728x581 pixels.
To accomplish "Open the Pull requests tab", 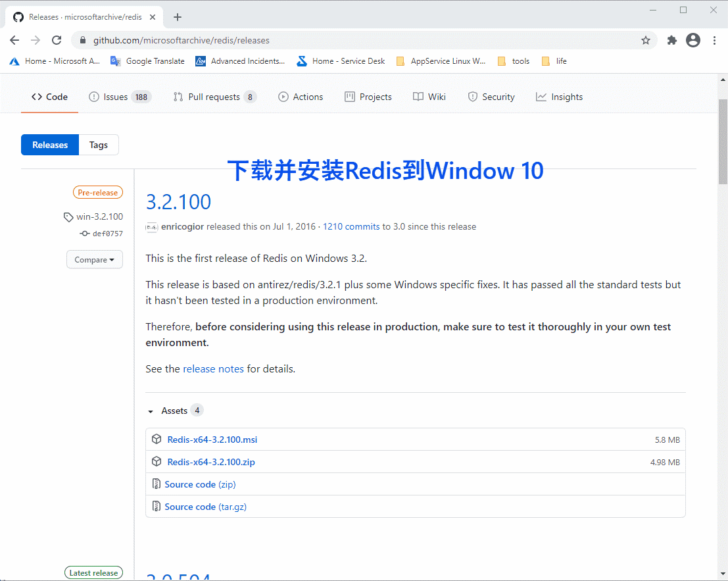I will pos(215,97).
